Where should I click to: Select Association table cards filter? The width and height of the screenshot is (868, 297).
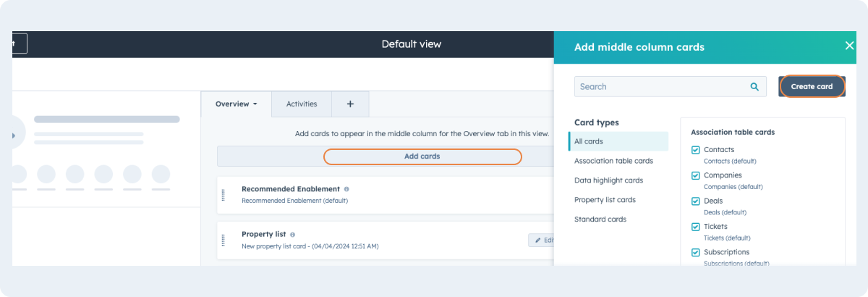(x=613, y=161)
